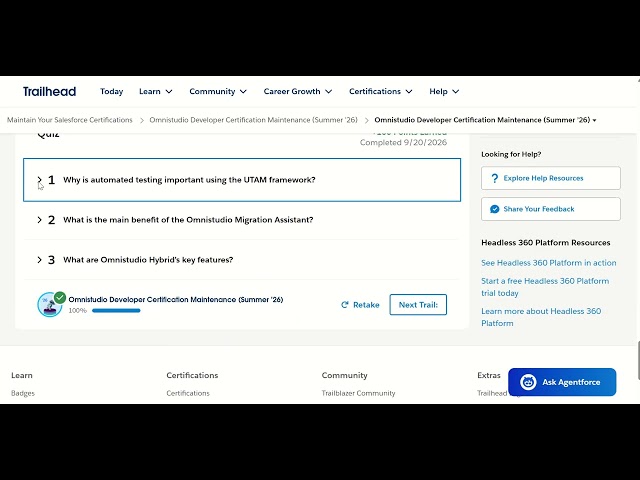Click the Omnistudio Hybrid's key features question text
The image size is (640, 480).
pos(148,260)
